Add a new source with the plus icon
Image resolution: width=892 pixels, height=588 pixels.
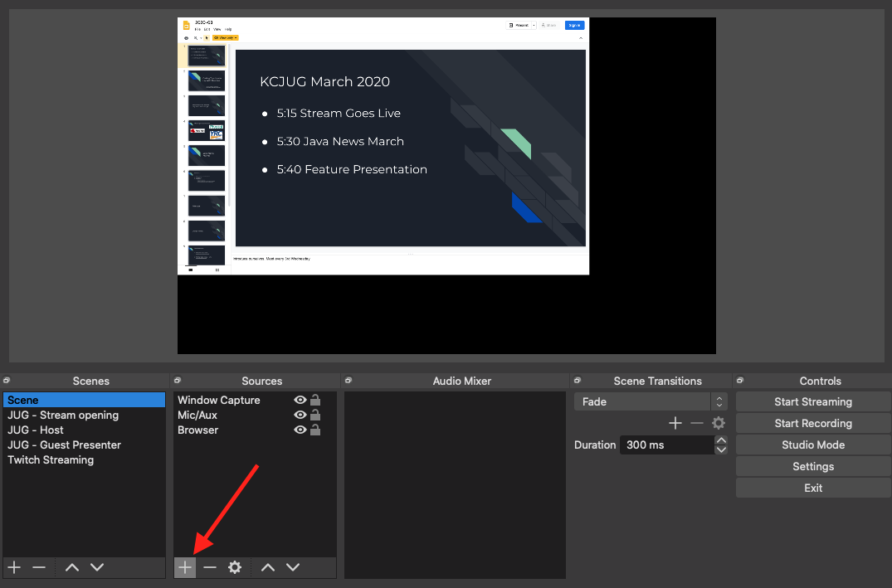pos(184,567)
